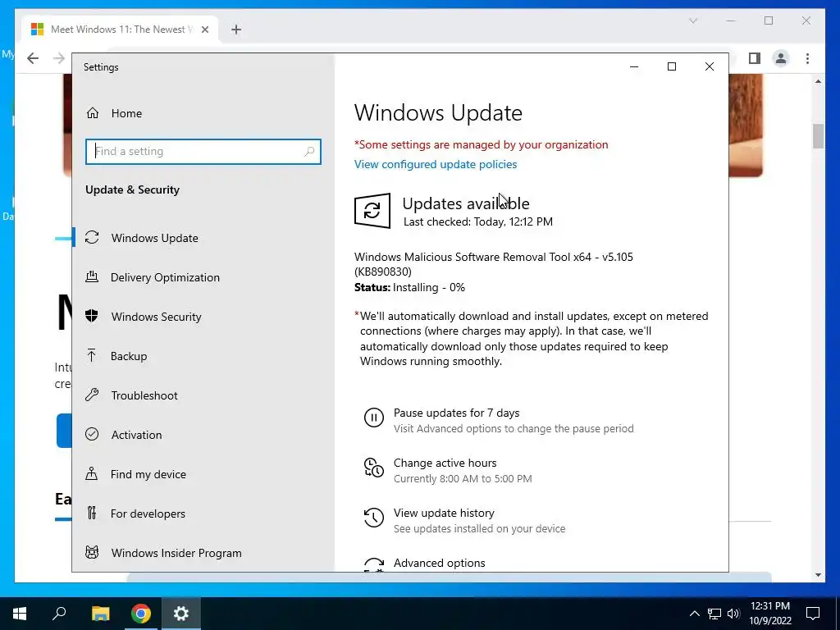
Task: Show hidden system tray icons
Action: tap(694, 614)
